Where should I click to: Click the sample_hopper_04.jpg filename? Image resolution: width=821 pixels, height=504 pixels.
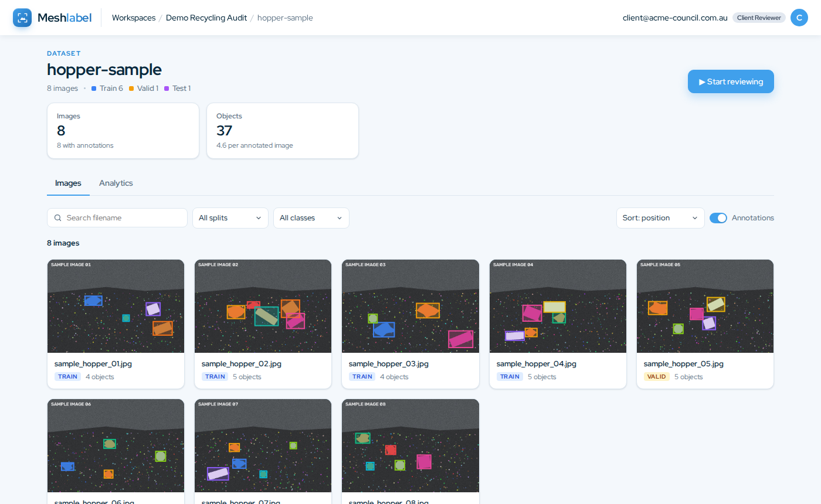pyautogui.click(x=537, y=364)
